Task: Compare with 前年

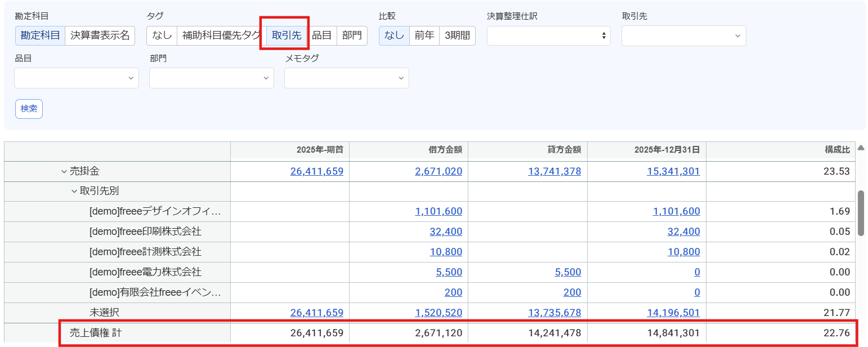Action: pyautogui.click(x=424, y=35)
